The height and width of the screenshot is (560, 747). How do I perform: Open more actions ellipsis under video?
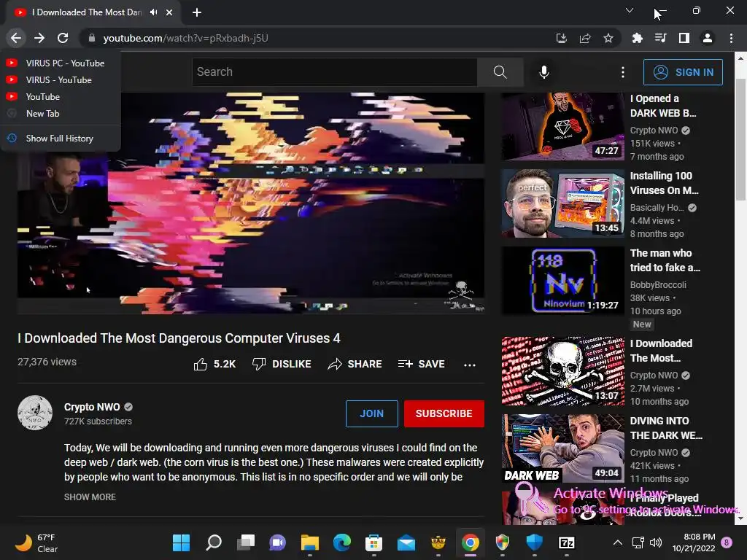pos(470,365)
